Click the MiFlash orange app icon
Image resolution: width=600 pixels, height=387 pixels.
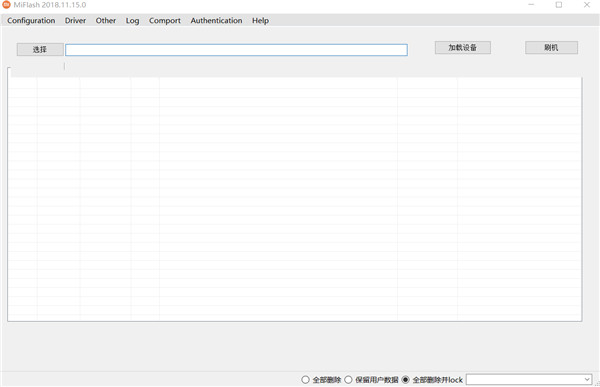[6, 5]
